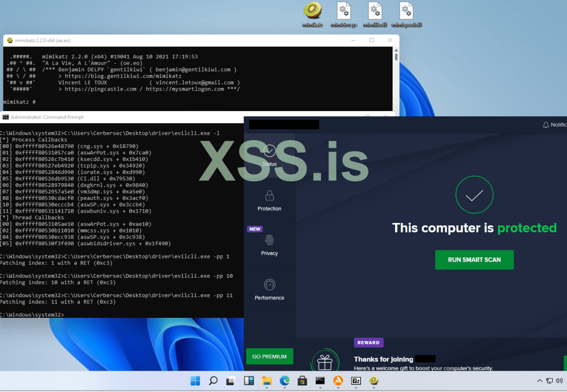Click the '(mmcss.sys + 0x1010)' thread line

tap(71, 231)
